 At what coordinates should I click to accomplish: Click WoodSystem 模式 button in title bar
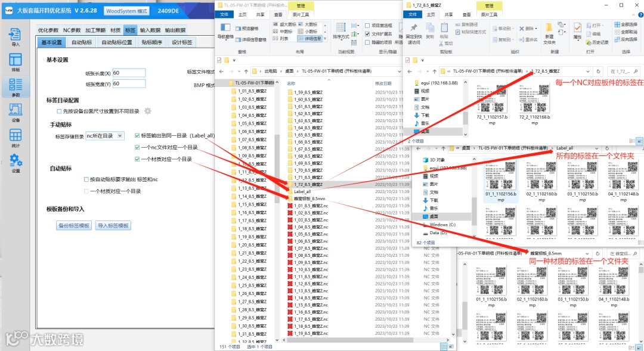[126, 11]
